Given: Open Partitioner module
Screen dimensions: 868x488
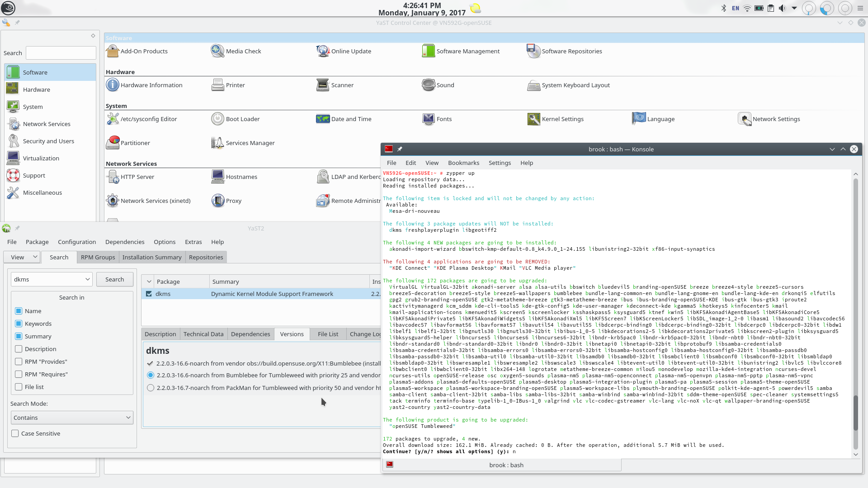Looking at the screenshot, I should (128, 143).
